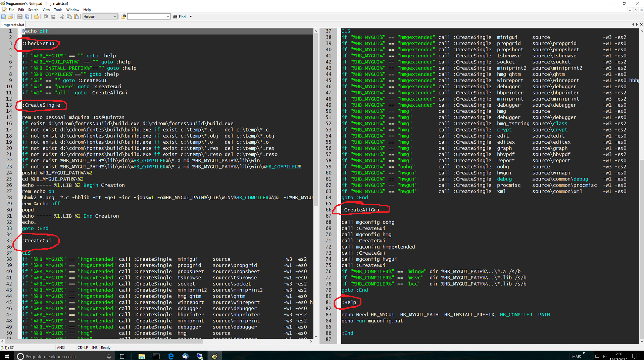This screenshot has height=360, width=644.
Task: Open the Tools menu
Action: pos(58,10)
